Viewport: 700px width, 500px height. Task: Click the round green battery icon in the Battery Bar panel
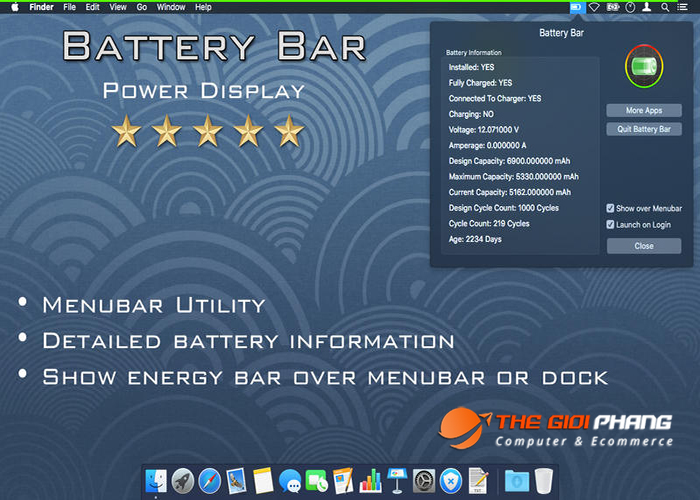coord(644,67)
